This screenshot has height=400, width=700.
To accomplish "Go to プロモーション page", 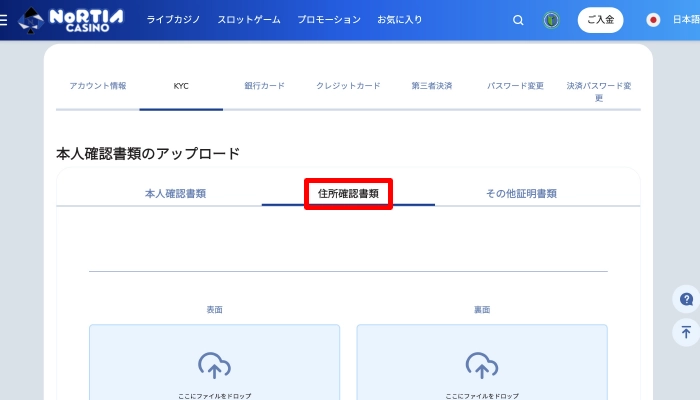I will point(329,20).
